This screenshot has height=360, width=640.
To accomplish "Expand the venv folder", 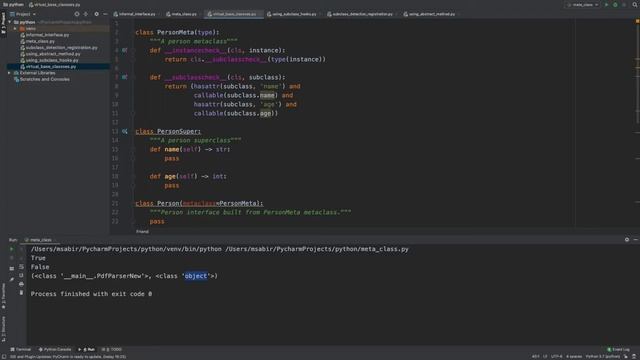I will click(x=16, y=29).
